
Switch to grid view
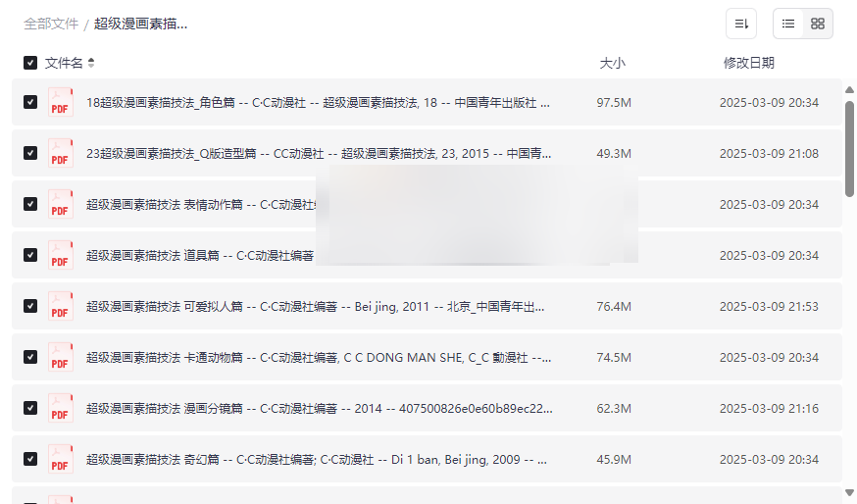point(818,25)
